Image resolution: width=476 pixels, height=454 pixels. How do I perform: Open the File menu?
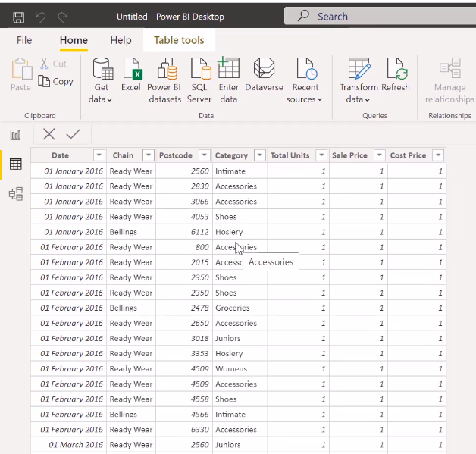coord(24,40)
